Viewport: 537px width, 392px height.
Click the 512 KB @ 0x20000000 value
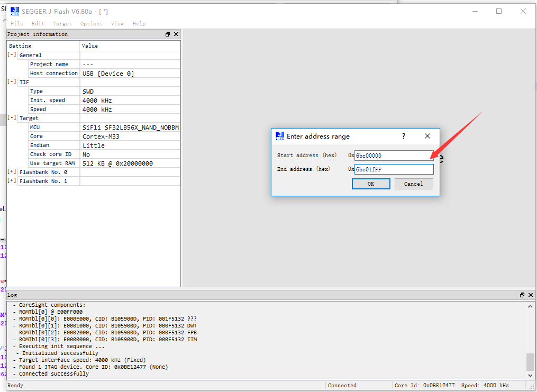tap(117, 163)
